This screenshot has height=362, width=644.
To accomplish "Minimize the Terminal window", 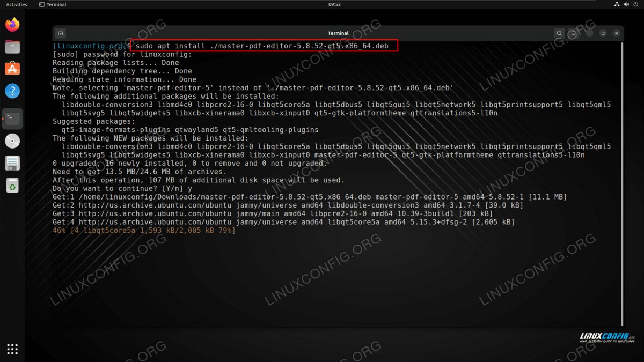I will [589, 33].
